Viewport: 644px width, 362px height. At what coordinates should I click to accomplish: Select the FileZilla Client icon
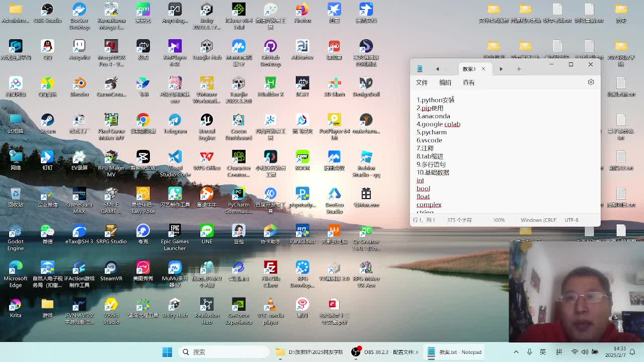point(271,268)
